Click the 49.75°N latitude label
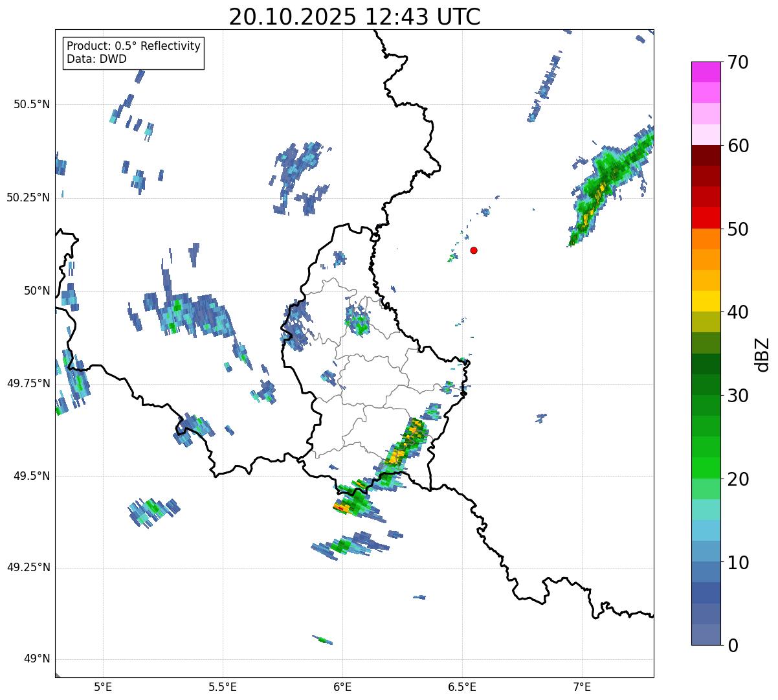 [28, 383]
